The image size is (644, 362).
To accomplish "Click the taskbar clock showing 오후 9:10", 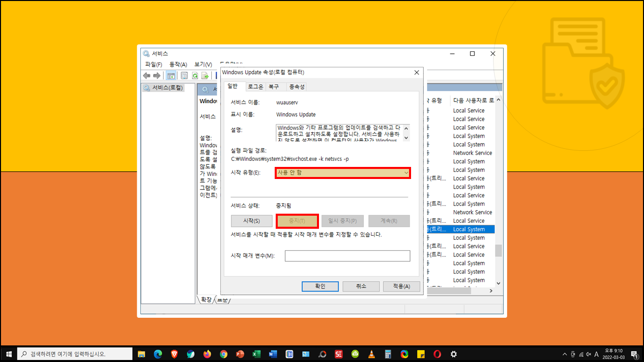I will (613, 354).
